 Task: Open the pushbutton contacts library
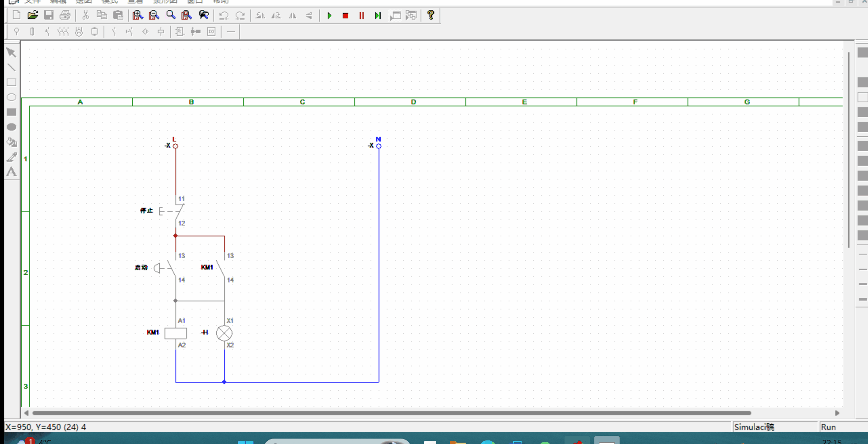point(129,32)
